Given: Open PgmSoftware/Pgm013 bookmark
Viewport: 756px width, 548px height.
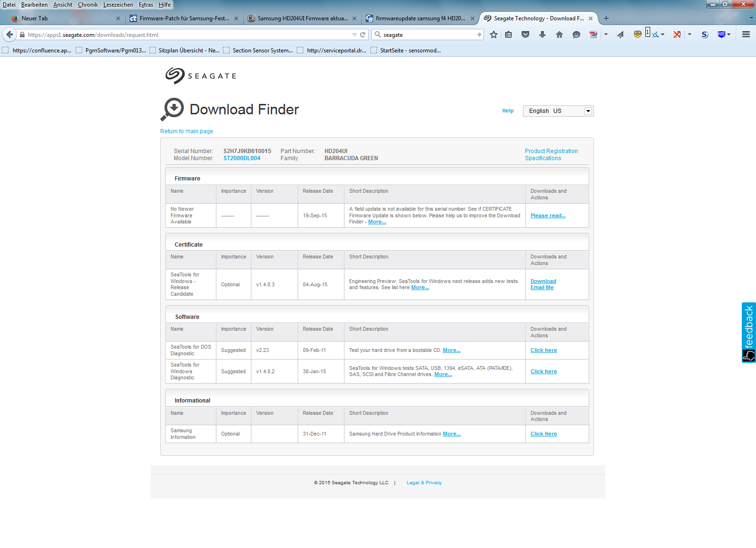Looking at the screenshot, I should (x=111, y=51).
